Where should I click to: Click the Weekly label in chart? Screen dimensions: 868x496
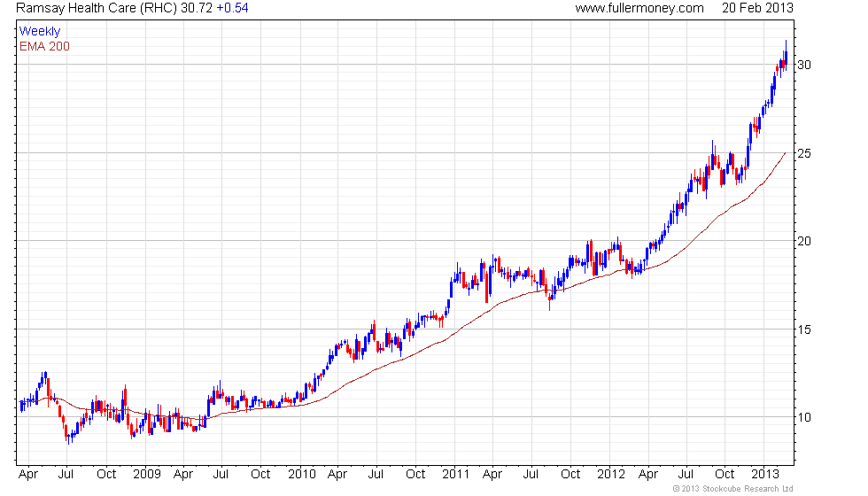coord(40,32)
